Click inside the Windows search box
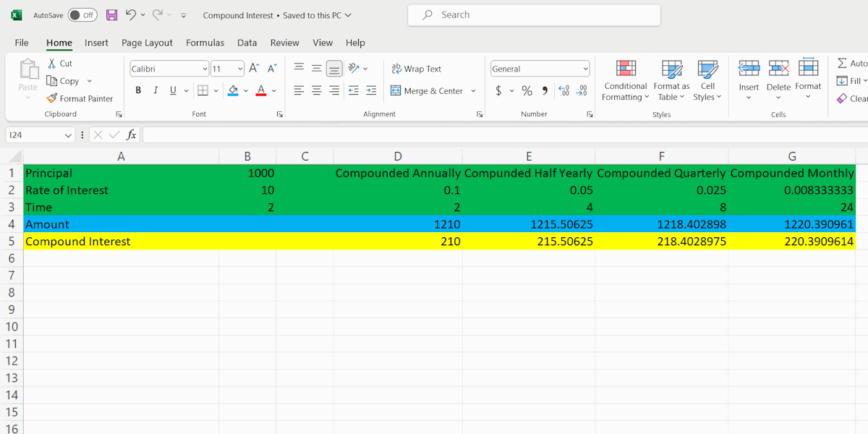This screenshot has height=434, width=868. coord(534,14)
